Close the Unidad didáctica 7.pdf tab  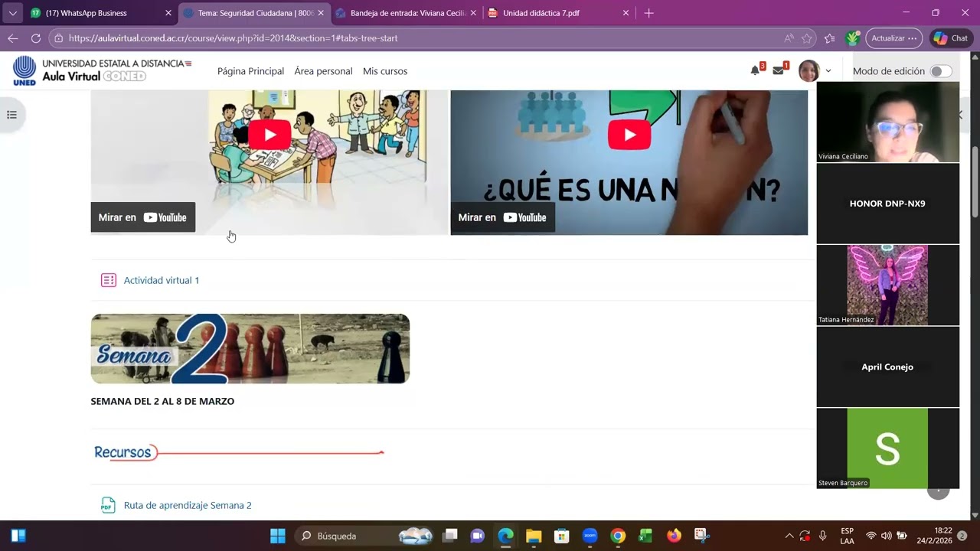pos(626,13)
